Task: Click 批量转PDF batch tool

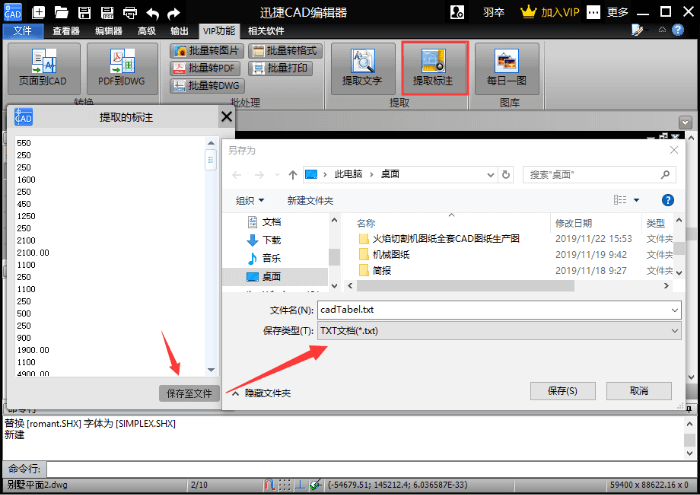Action: [206, 68]
